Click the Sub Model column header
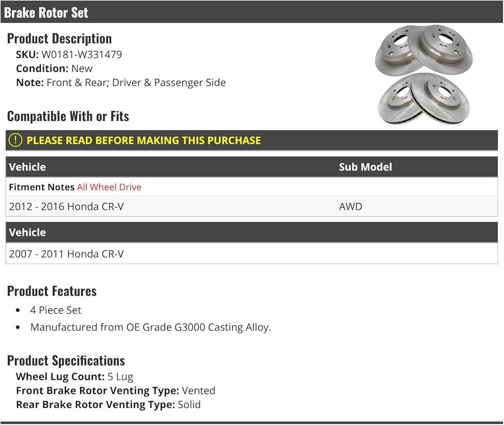The width and height of the screenshot is (504, 425). point(365,167)
